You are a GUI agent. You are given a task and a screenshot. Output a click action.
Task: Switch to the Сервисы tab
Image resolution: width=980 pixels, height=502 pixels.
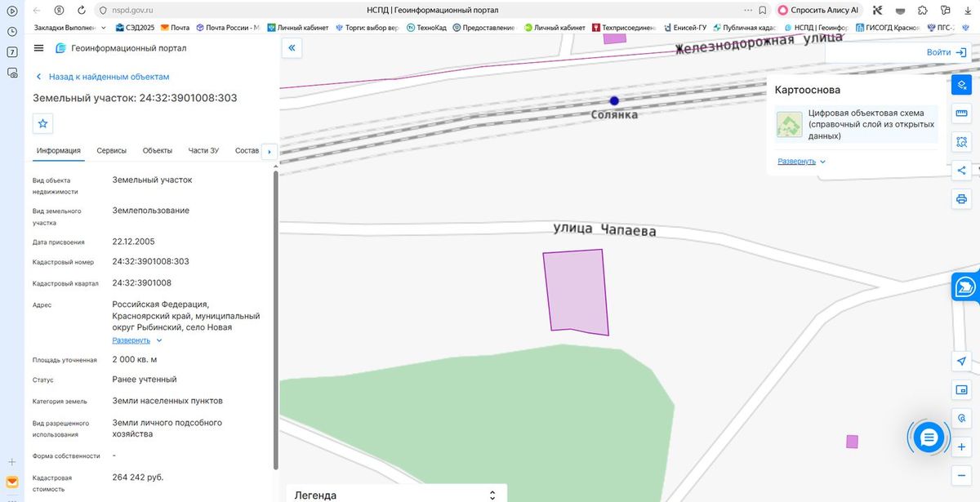(x=111, y=151)
